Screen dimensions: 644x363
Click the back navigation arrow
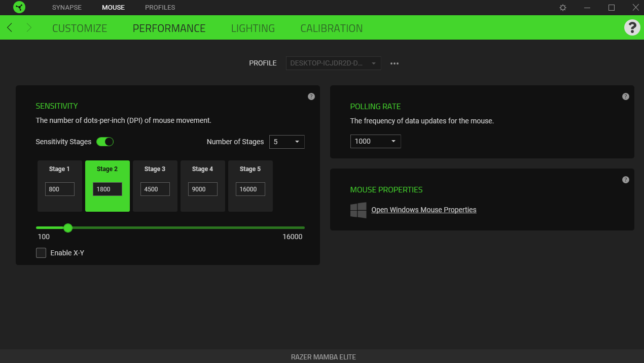[10, 28]
